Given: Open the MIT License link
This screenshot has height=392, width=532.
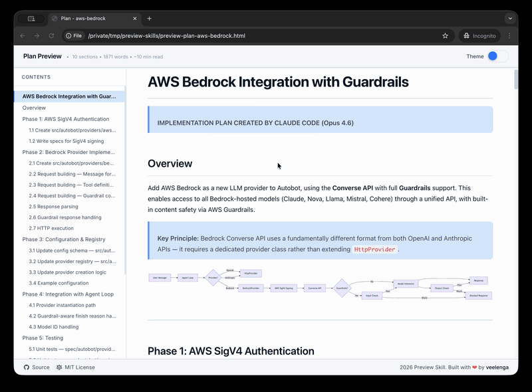Looking at the screenshot, I should pos(76,367).
